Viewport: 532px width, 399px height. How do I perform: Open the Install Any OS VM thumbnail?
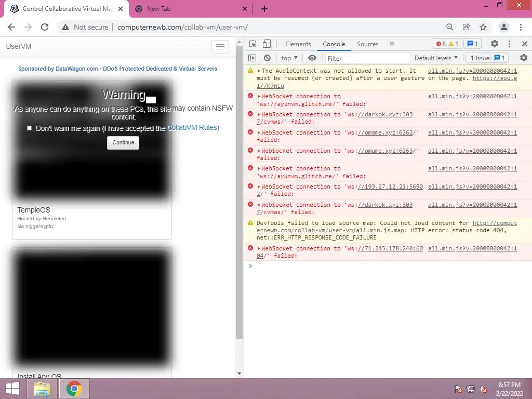point(92,308)
